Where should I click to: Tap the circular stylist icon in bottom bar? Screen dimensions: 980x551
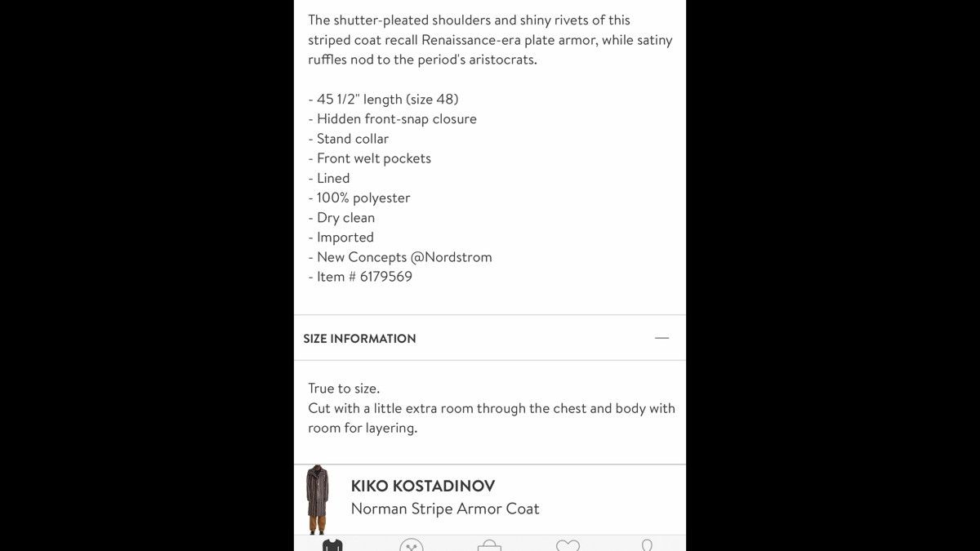[x=411, y=545]
